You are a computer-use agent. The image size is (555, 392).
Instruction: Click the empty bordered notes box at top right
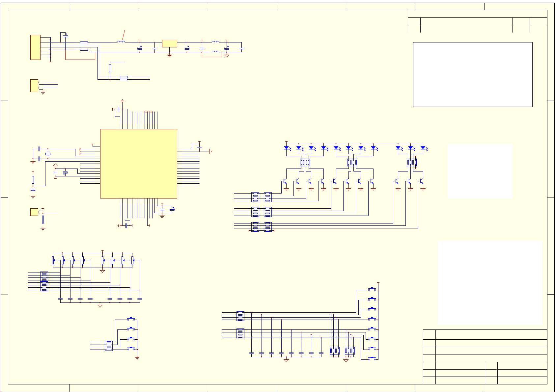(x=473, y=74)
